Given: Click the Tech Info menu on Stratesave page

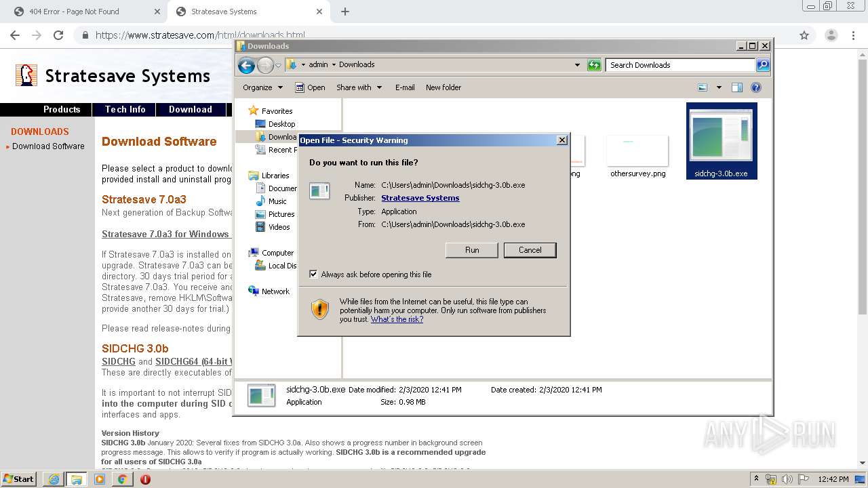Looking at the screenshot, I should click(x=125, y=110).
